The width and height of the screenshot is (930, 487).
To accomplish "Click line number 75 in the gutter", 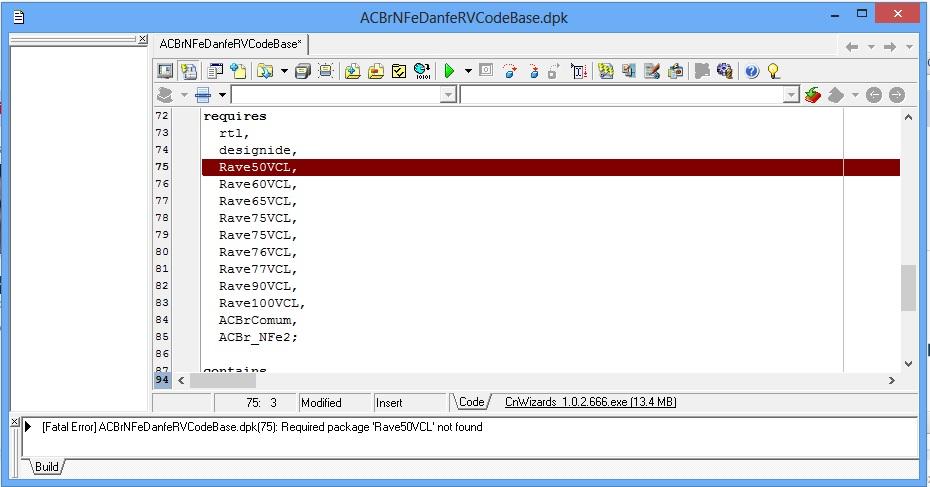I will (x=162, y=167).
